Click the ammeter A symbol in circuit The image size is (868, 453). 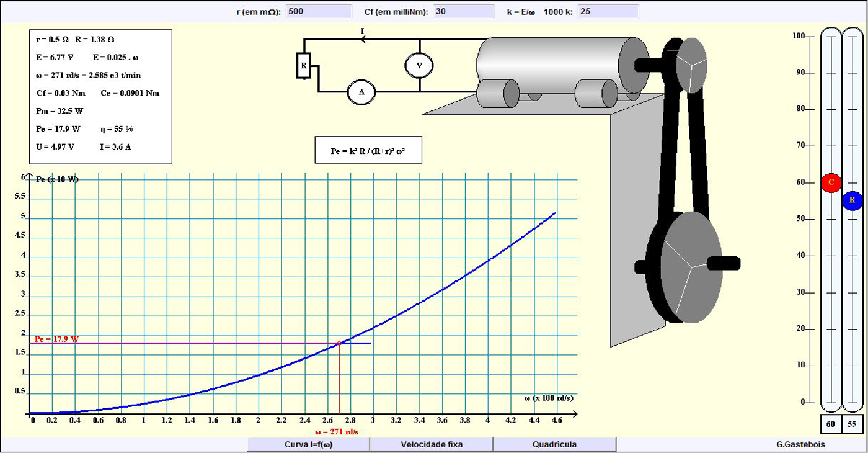361,92
